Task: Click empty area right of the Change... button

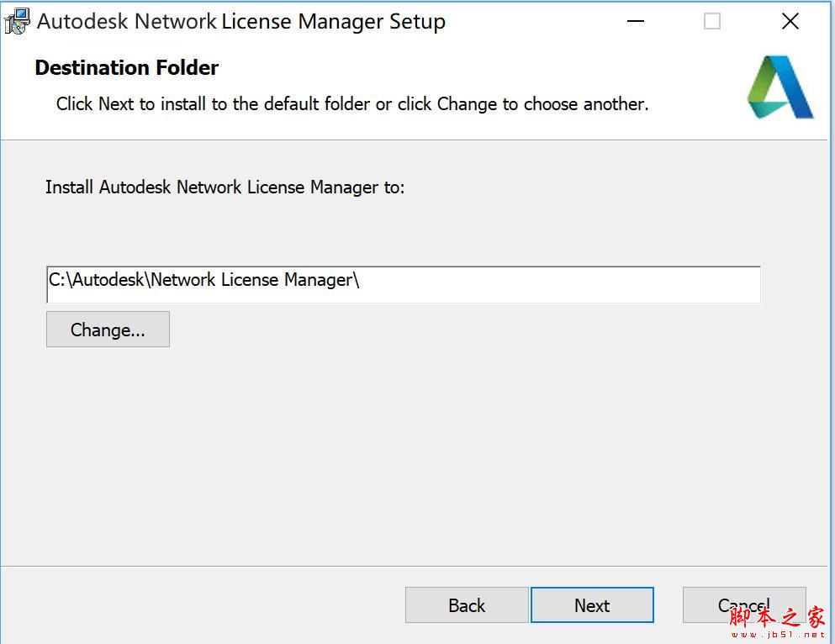Action: pyautogui.click(x=462, y=330)
